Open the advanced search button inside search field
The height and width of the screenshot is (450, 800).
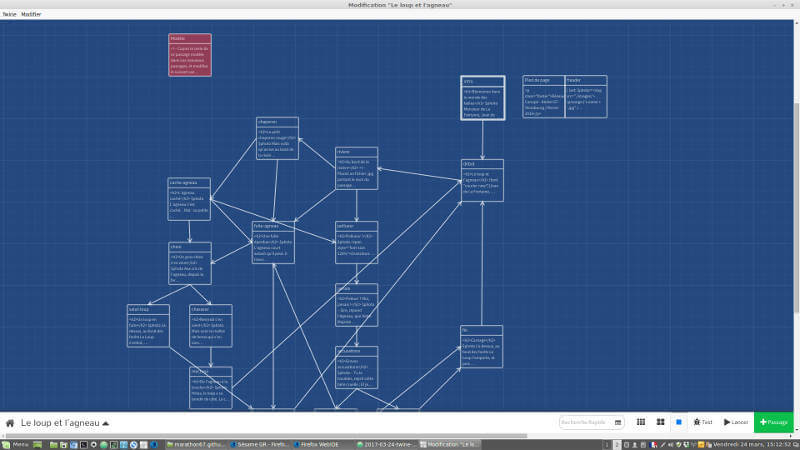tap(618, 422)
